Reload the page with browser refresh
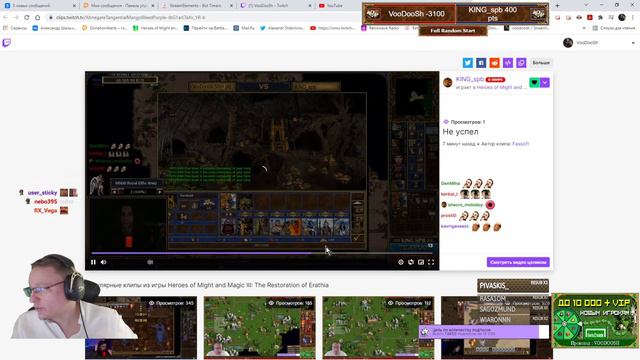640x360 pixels. [x=27, y=18]
